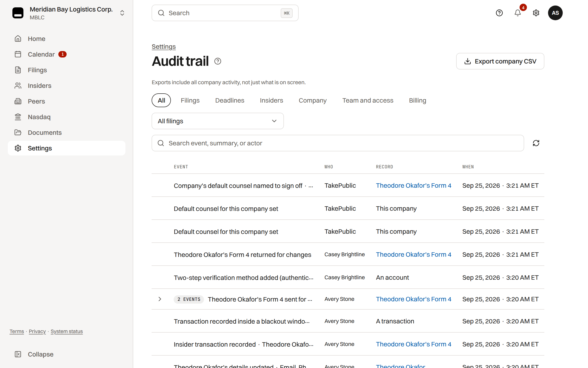Click Export company CSV button
This screenshot has width=588, height=368.
[x=500, y=61]
